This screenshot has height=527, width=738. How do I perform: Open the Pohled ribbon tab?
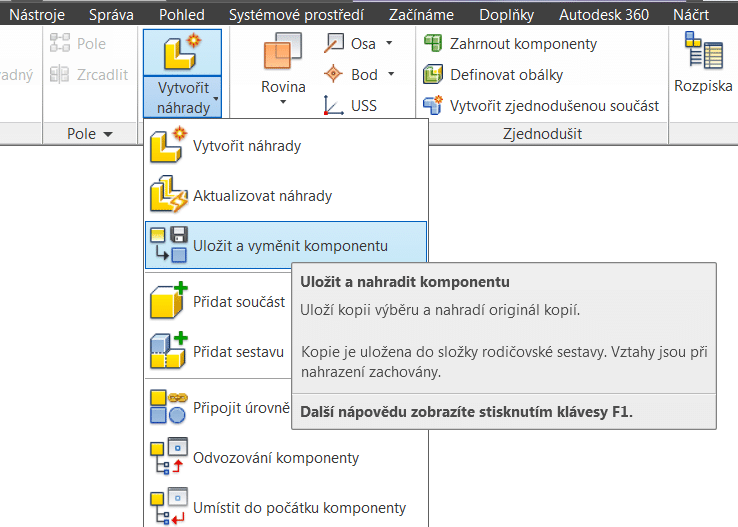pos(182,15)
